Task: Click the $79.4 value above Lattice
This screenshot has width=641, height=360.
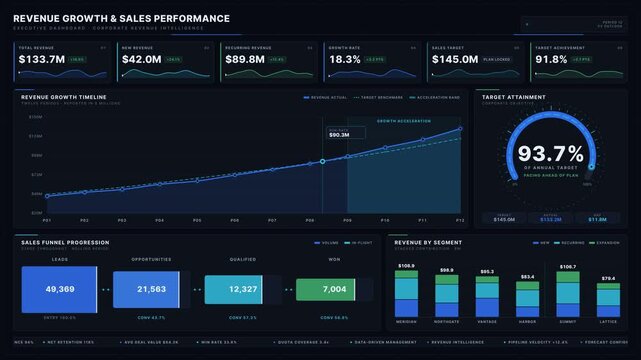Action: point(608,278)
